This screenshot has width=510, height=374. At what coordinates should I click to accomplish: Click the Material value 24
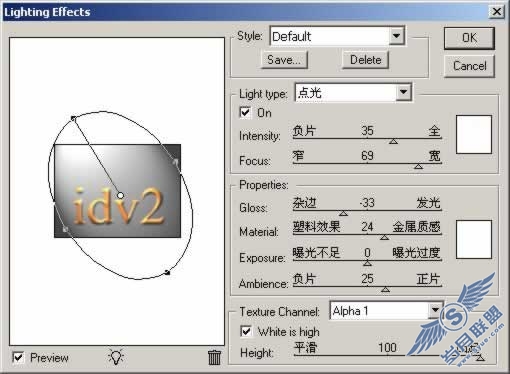[x=367, y=227]
